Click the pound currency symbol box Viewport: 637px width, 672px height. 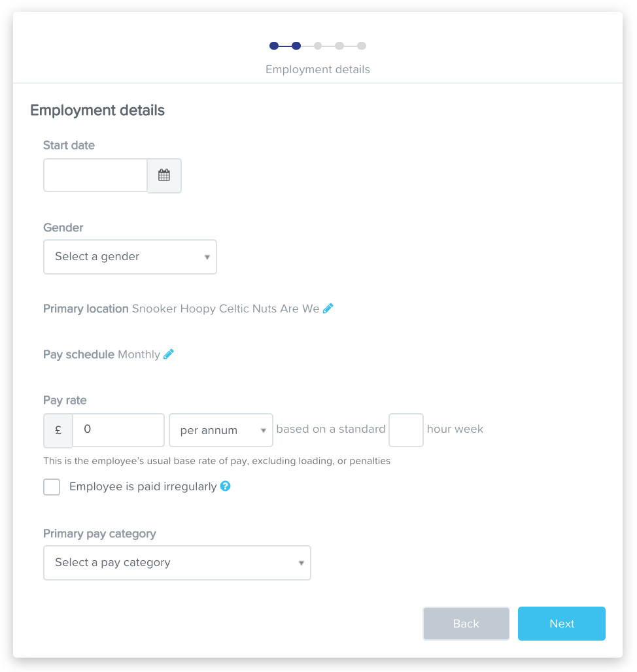pos(58,430)
